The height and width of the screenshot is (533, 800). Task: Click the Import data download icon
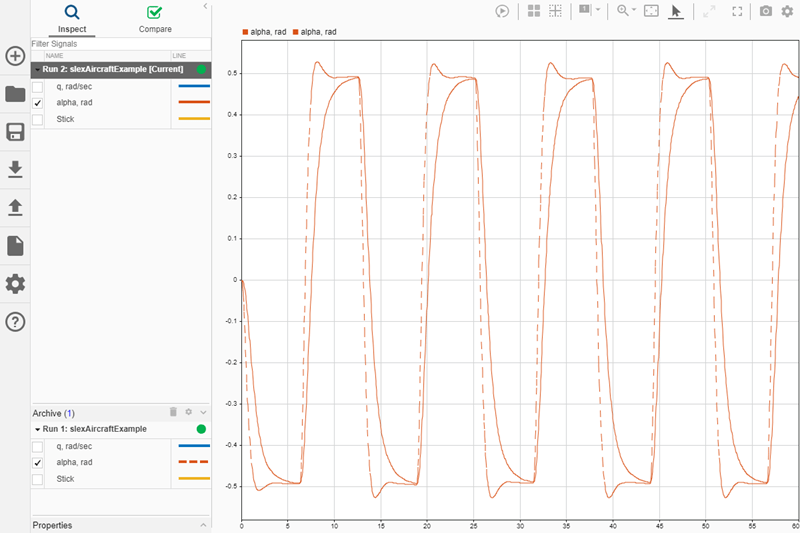[15, 170]
